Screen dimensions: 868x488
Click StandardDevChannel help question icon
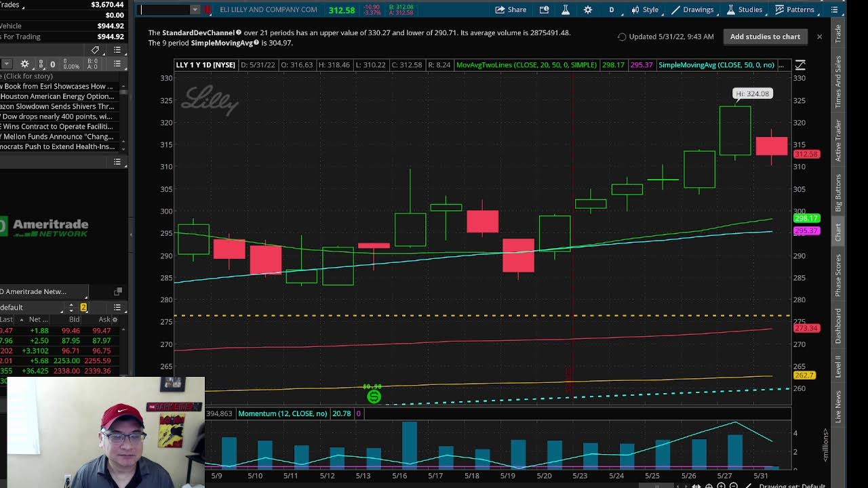pyautogui.click(x=239, y=33)
